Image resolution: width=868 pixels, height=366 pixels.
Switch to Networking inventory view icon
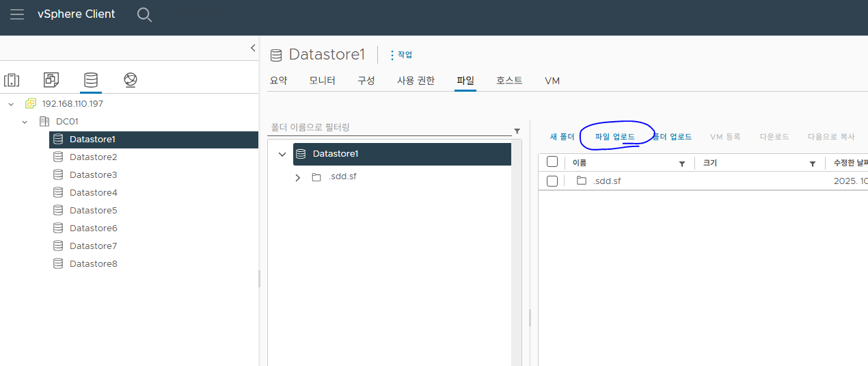point(130,80)
